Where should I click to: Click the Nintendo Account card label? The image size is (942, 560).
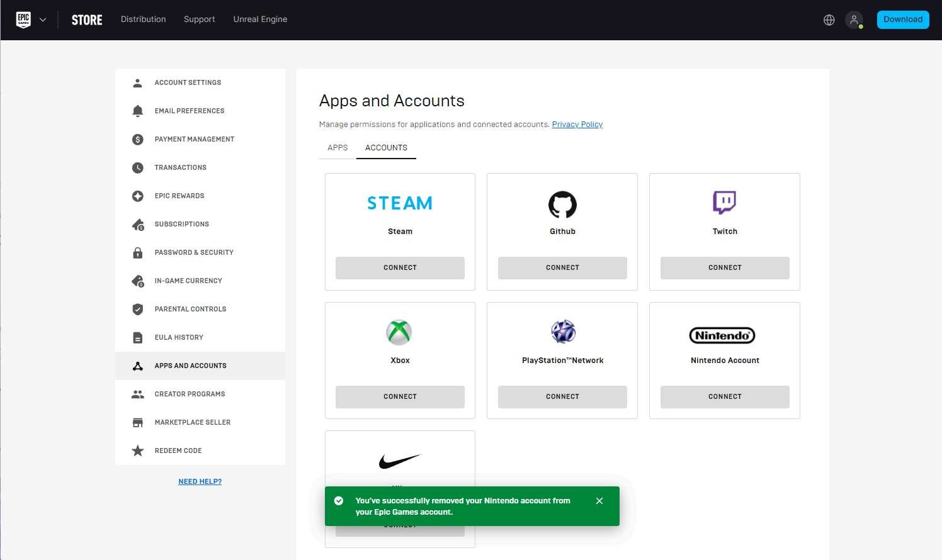725,361
